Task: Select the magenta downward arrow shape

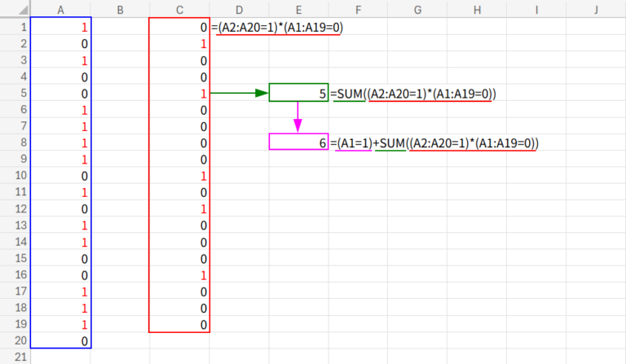Action: 298,117
